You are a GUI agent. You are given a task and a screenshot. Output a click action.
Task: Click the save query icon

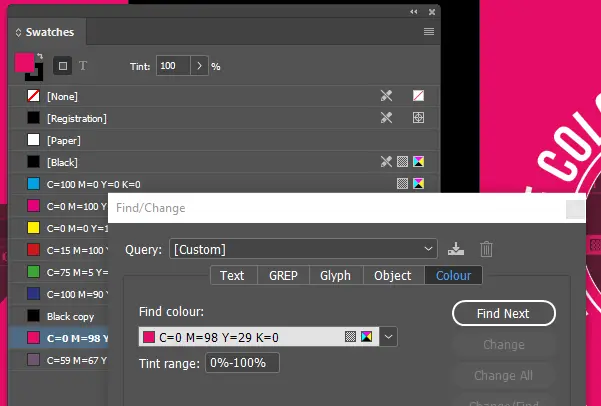(x=456, y=249)
